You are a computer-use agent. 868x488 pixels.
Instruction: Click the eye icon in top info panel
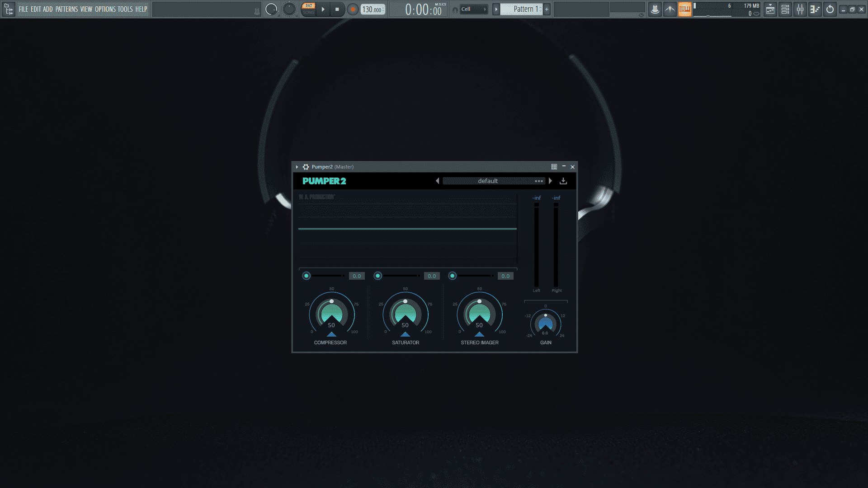point(641,15)
